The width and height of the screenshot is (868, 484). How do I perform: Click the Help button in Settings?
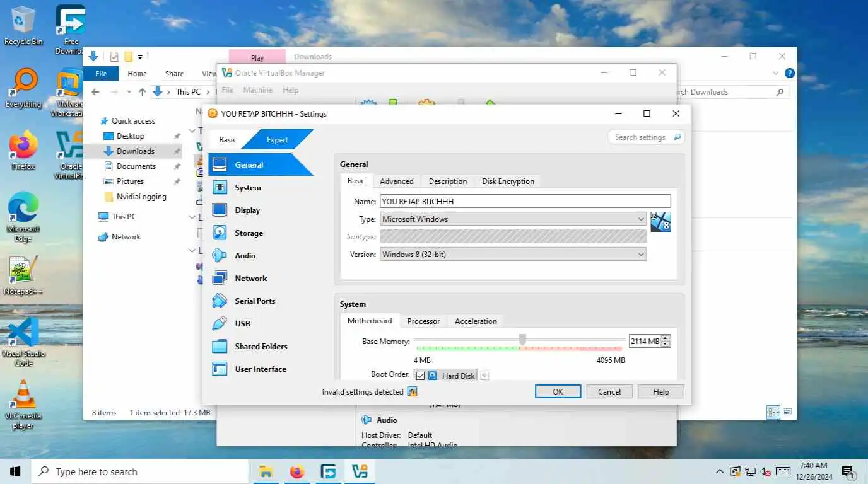[x=660, y=391]
